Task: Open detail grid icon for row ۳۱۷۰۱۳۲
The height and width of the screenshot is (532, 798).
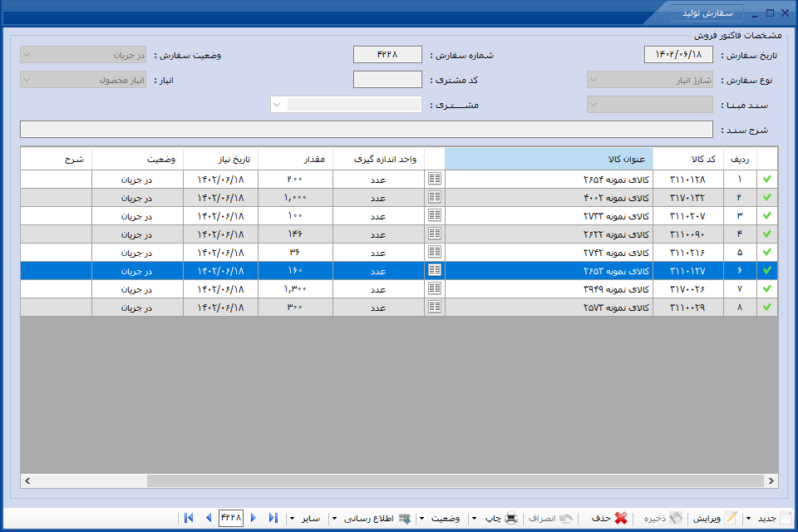Action: tap(435, 197)
